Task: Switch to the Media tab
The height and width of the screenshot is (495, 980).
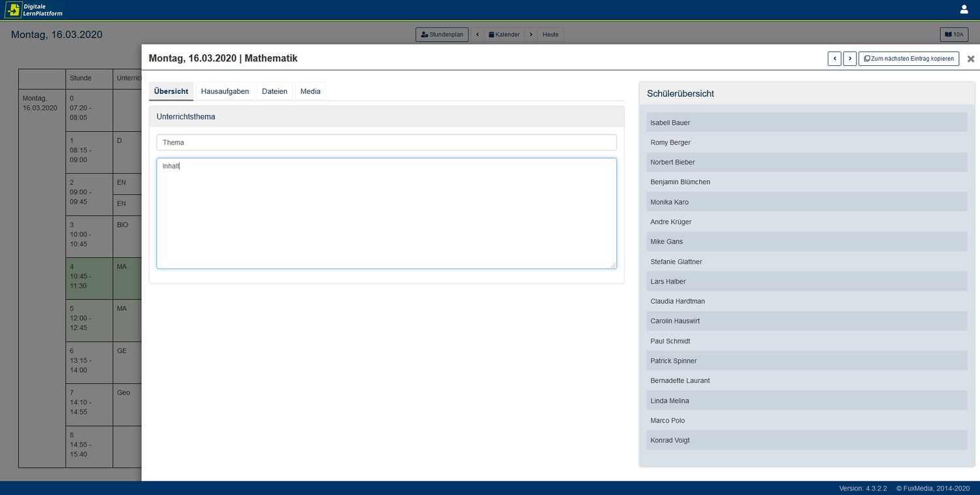Action: click(310, 91)
